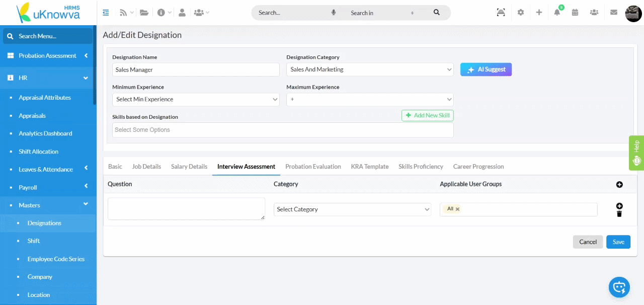Open the RSS feed icon menu
This screenshot has width=644, height=305.
pos(126,13)
